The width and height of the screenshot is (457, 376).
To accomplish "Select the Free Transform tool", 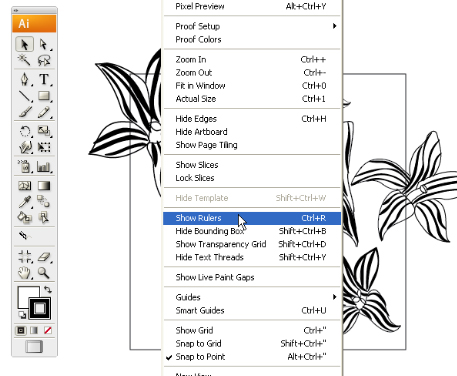I will 44,147.
